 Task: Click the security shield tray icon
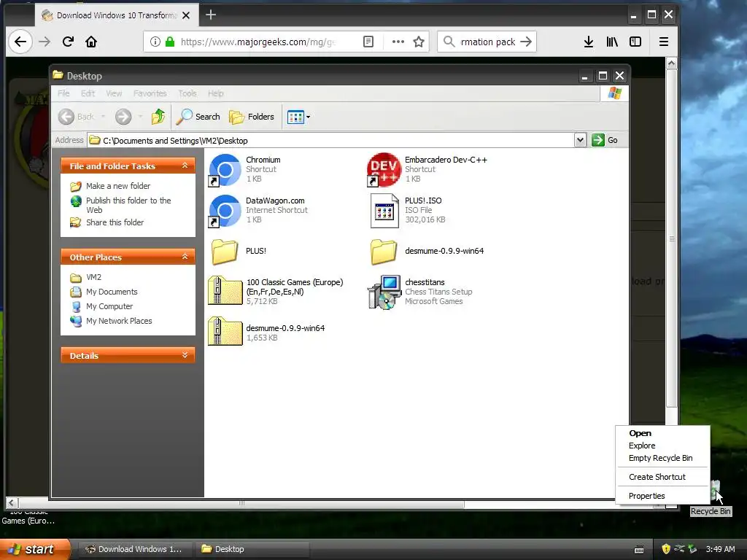[666, 549]
